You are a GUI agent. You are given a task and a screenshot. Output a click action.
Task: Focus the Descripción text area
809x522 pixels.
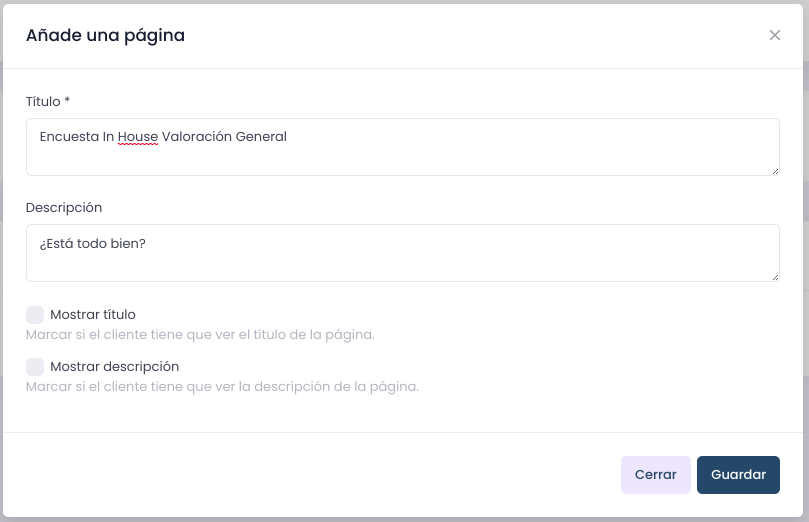pyautogui.click(x=402, y=253)
